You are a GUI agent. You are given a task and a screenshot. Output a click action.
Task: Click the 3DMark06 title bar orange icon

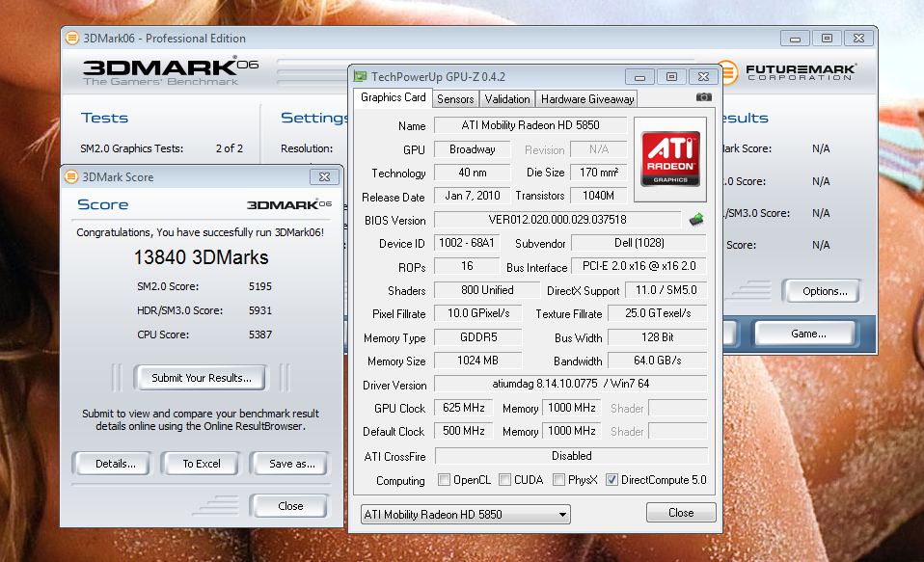[72, 39]
